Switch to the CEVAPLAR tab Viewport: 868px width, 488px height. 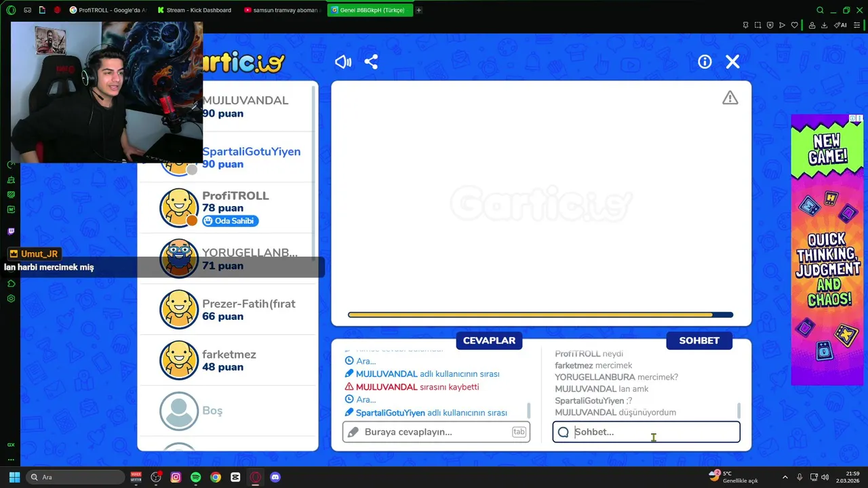[489, 340]
